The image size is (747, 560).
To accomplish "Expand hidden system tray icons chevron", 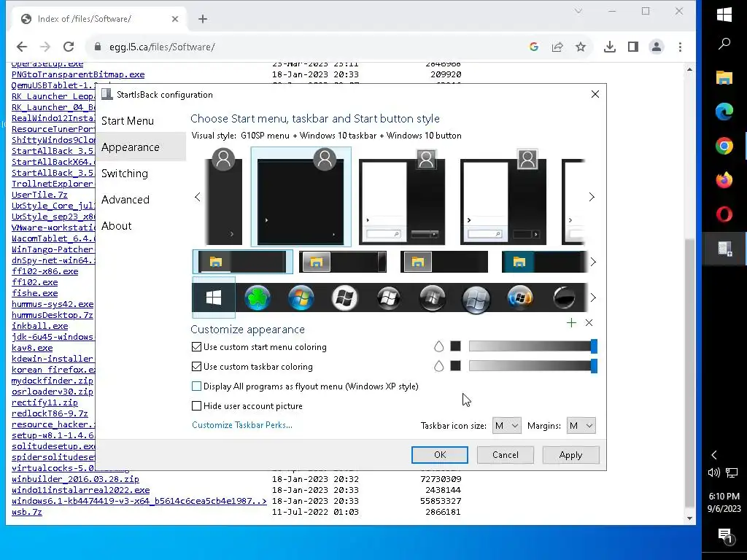I will coord(713,455).
